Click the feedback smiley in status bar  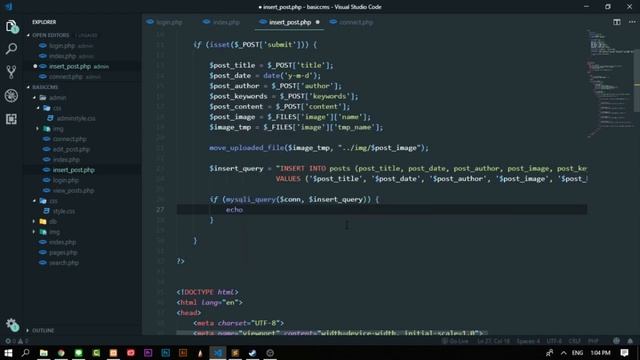pos(616,341)
